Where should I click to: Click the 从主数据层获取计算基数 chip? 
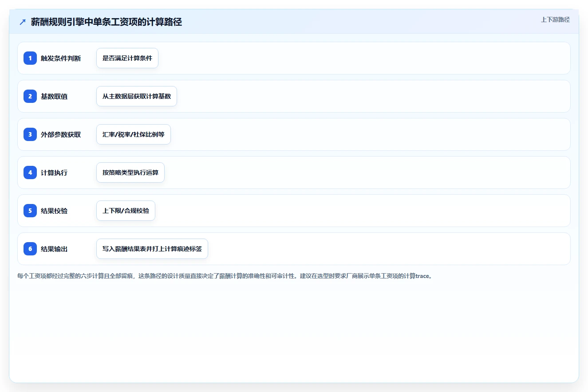coord(137,96)
